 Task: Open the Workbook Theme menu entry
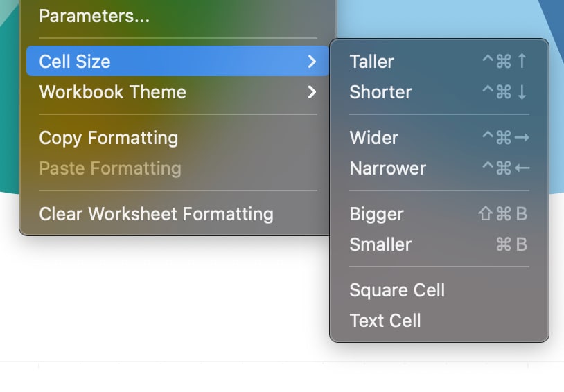pyautogui.click(x=177, y=92)
